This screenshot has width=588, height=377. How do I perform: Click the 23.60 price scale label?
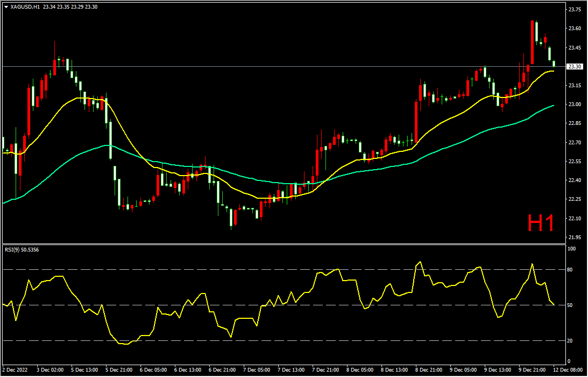pyautogui.click(x=575, y=29)
